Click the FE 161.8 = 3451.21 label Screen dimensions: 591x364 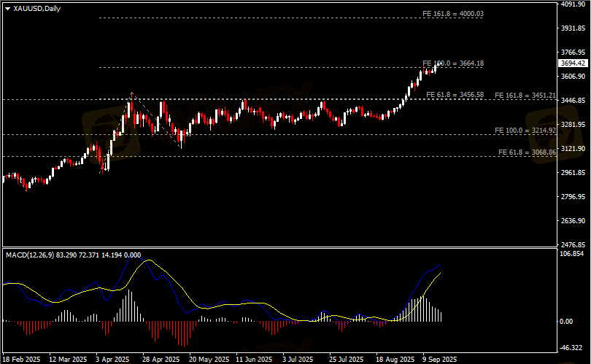point(525,96)
